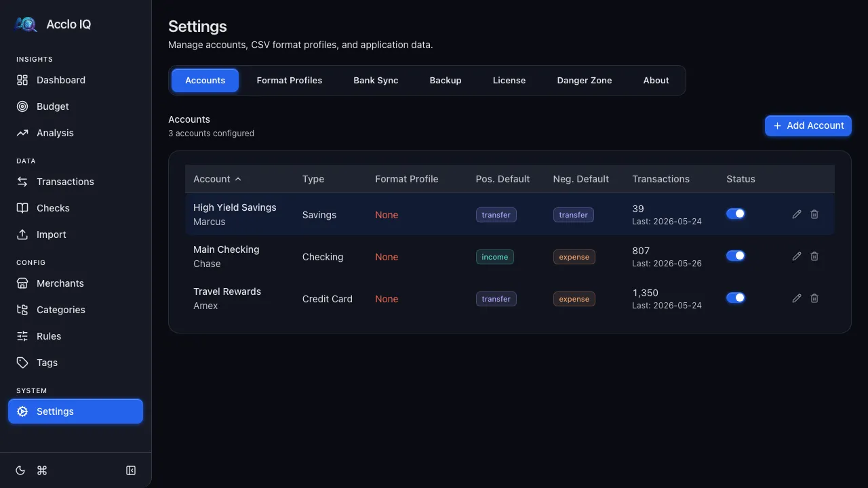Click the Status column header
The height and width of the screenshot is (488, 868).
741,179
